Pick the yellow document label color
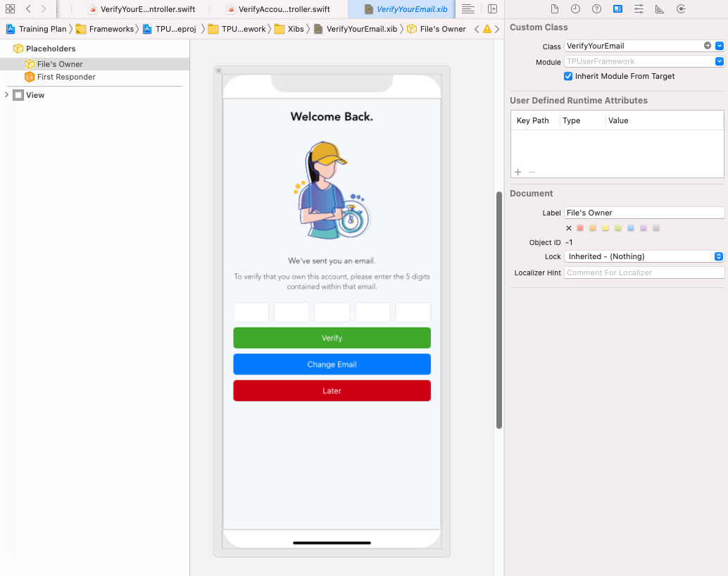The width and height of the screenshot is (728, 576). click(605, 228)
